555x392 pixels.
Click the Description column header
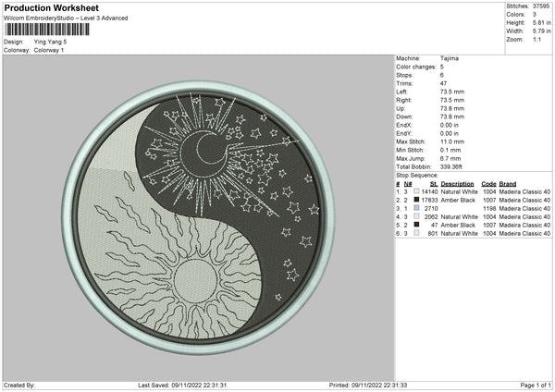pyautogui.click(x=465, y=183)
